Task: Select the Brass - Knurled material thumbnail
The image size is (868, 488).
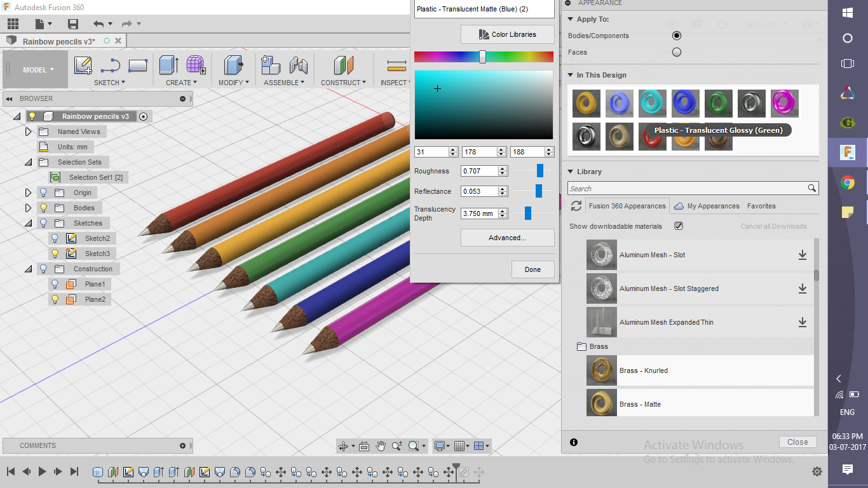Action: tap(602, 370)
